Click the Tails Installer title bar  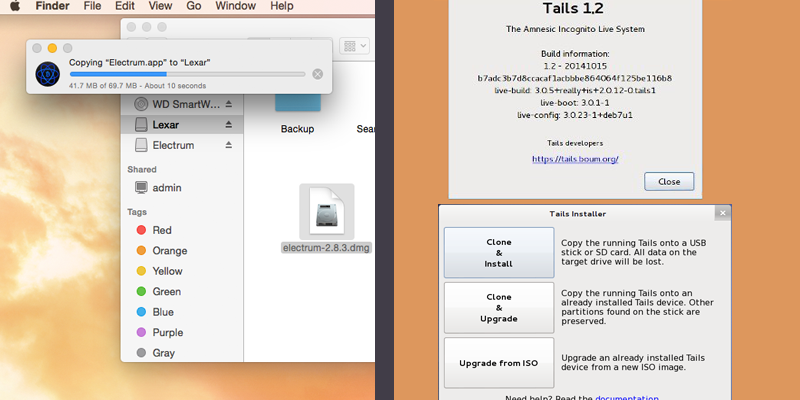pos(578,214)
